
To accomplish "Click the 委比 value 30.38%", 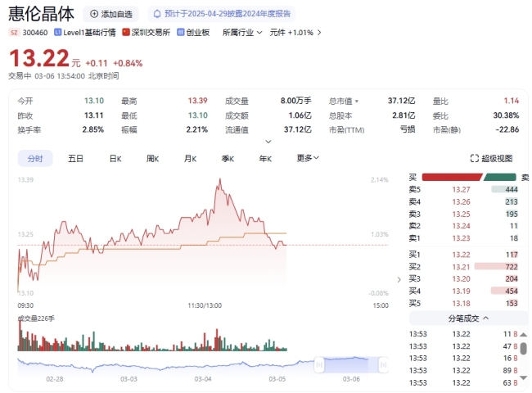I will (506, 115).
